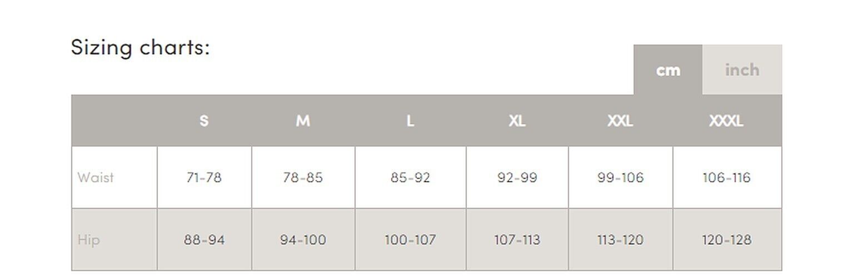This screenshot has width=868, height=280.
Task: Click the Waist row label
Action: click(x=96, y=178)
